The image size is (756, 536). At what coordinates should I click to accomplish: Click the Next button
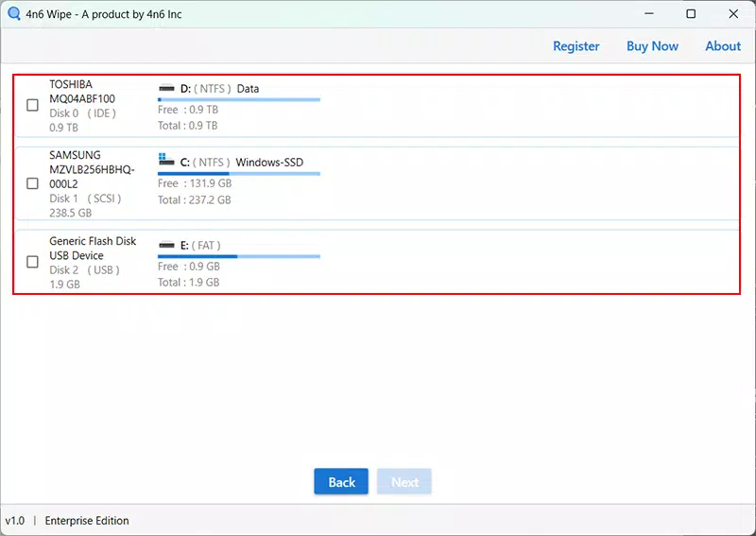[x=404, y=481]
